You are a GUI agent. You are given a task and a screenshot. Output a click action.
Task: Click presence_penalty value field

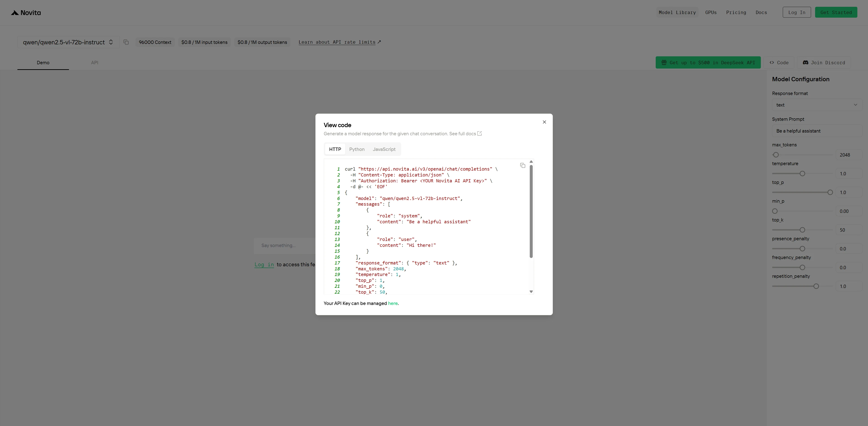click(x=849, y=249)
